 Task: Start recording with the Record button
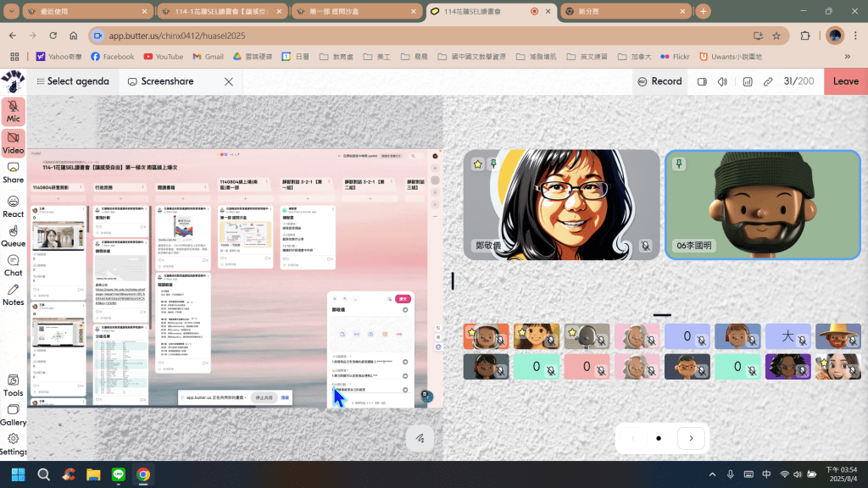tap(659, 81)
